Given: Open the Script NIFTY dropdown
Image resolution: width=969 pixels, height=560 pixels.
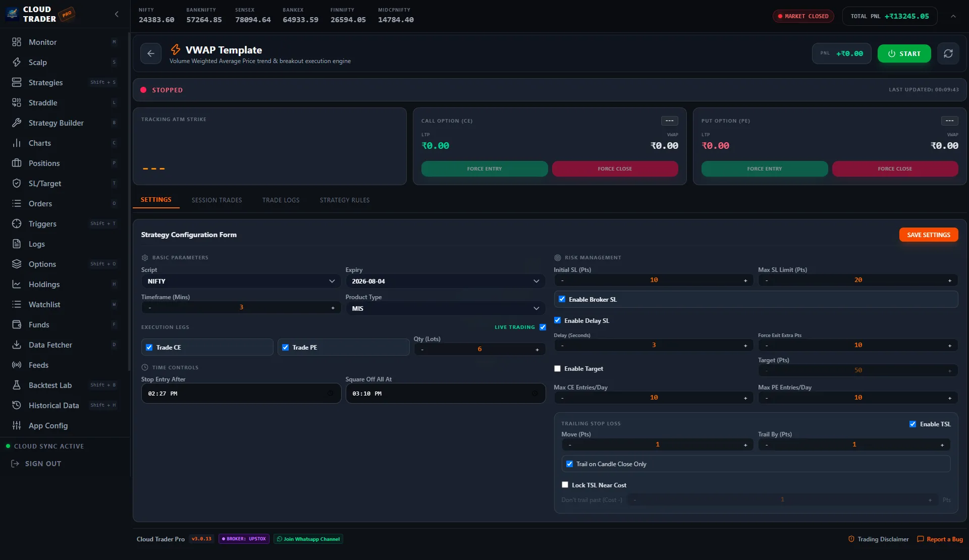Looking at the screenshot, I should [x=241, y=281].
